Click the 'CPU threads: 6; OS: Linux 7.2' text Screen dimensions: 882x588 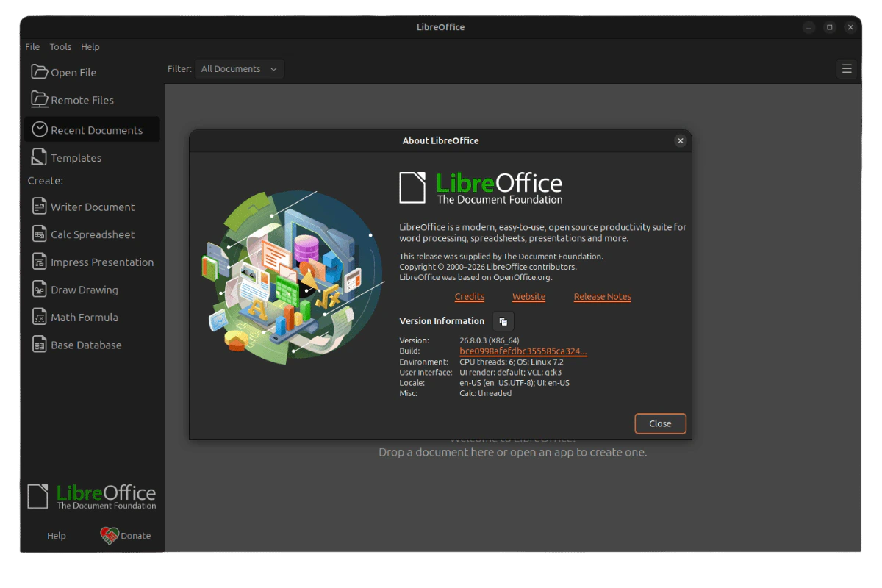(512, 362)
